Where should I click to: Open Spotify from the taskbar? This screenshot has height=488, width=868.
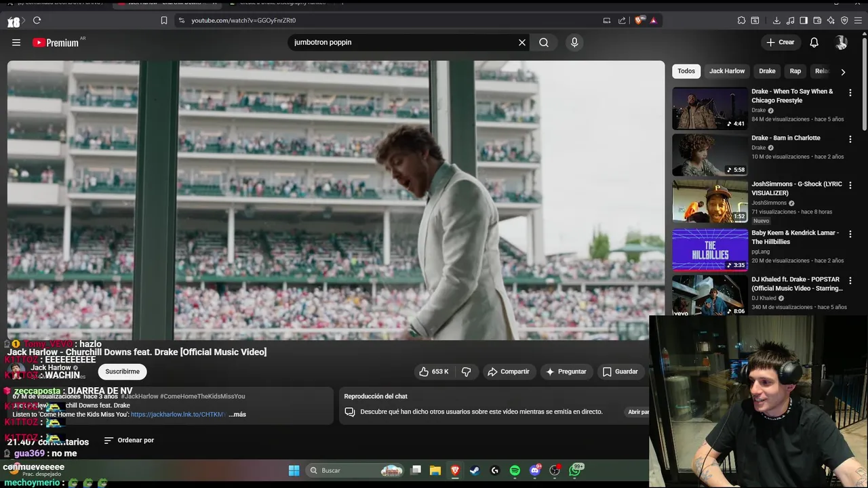515,470
